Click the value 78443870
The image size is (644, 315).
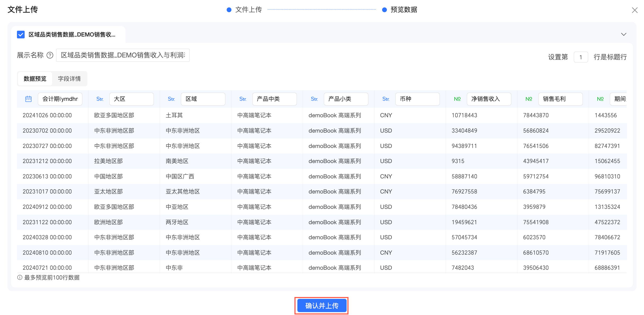536,115
